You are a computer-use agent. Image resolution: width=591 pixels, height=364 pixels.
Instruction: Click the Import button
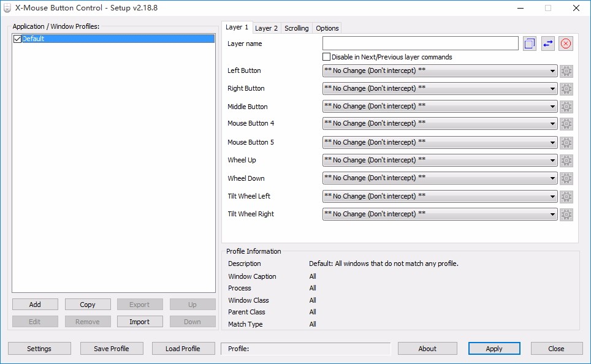[x=139, y=322]
